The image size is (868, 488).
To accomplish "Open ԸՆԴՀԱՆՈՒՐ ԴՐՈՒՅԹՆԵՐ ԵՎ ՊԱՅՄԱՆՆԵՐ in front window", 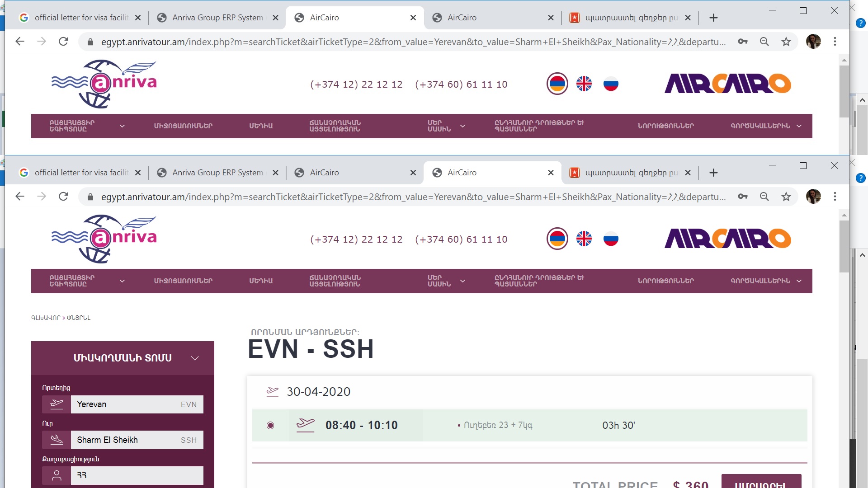I will (x=539, y=281).
